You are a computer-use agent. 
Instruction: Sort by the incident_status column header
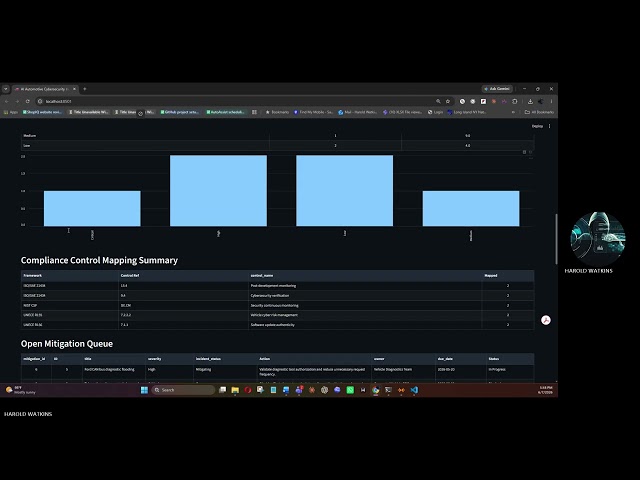(225, 359)
